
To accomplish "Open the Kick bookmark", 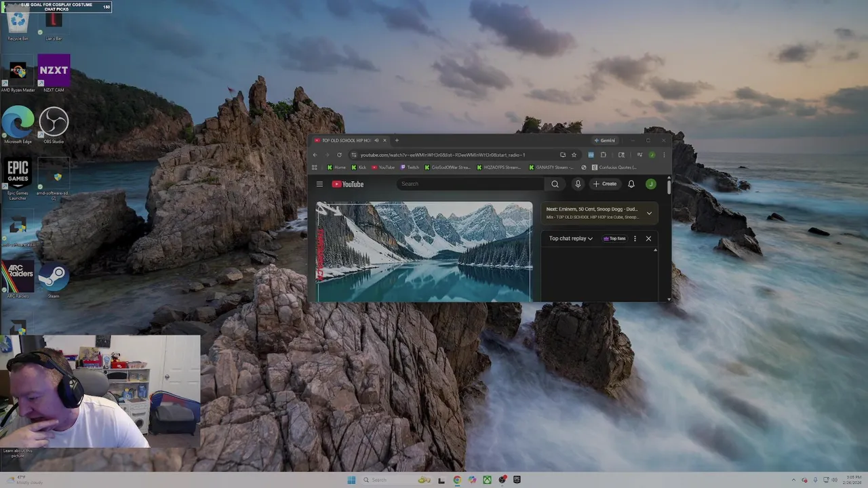I will point(359,167).
